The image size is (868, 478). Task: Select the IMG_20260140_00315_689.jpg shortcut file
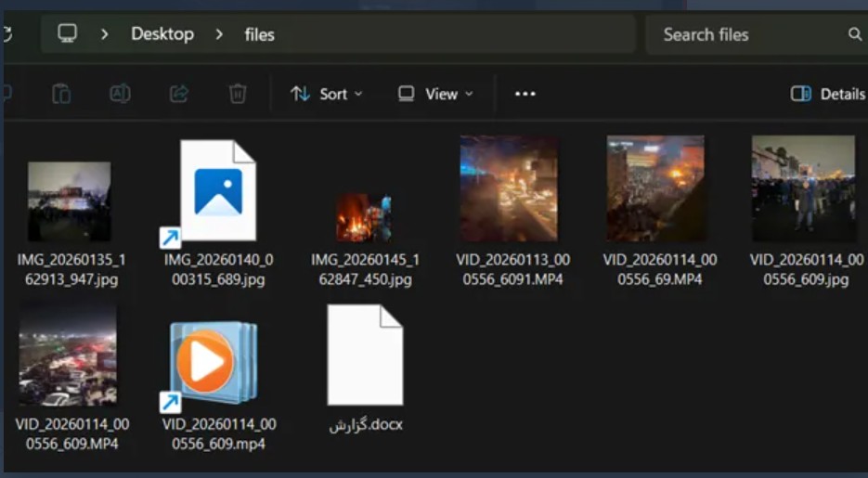point(216,190)
